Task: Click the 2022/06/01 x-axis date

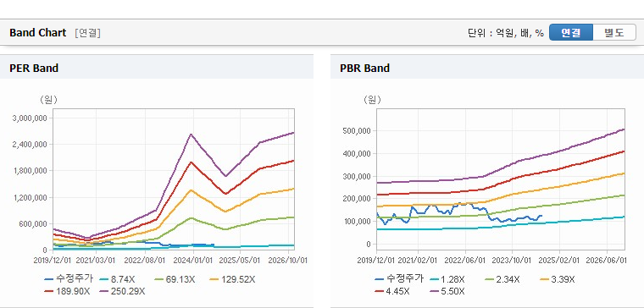Action: (466, 260)
